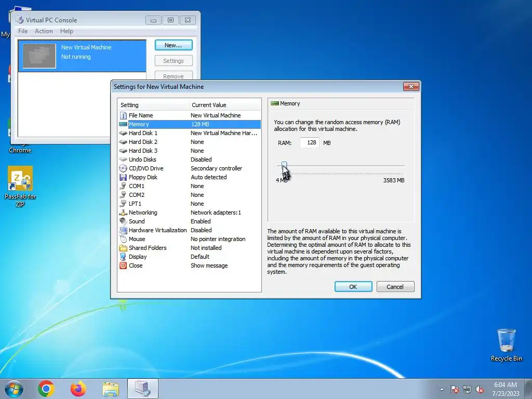The width and height of the screenshot is (532, 399).
Task: Open File menu in Virtual PC Console
Action: [23, 31]
